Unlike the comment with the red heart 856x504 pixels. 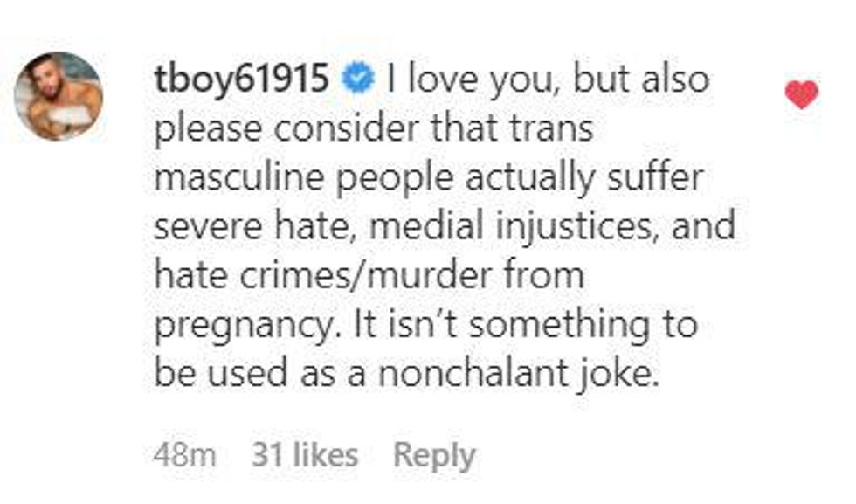click(x=801, y=94)
